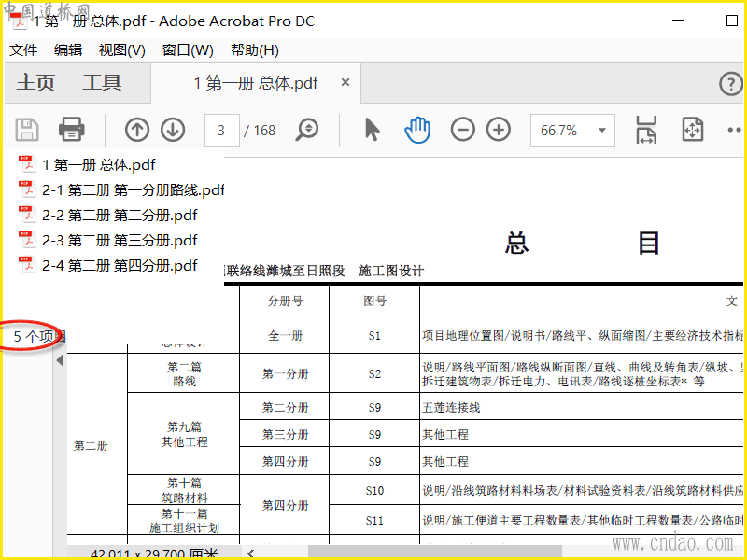Click the 图号 column header
The height and width of the screenshot is (560, 747).
coord(375,301)
